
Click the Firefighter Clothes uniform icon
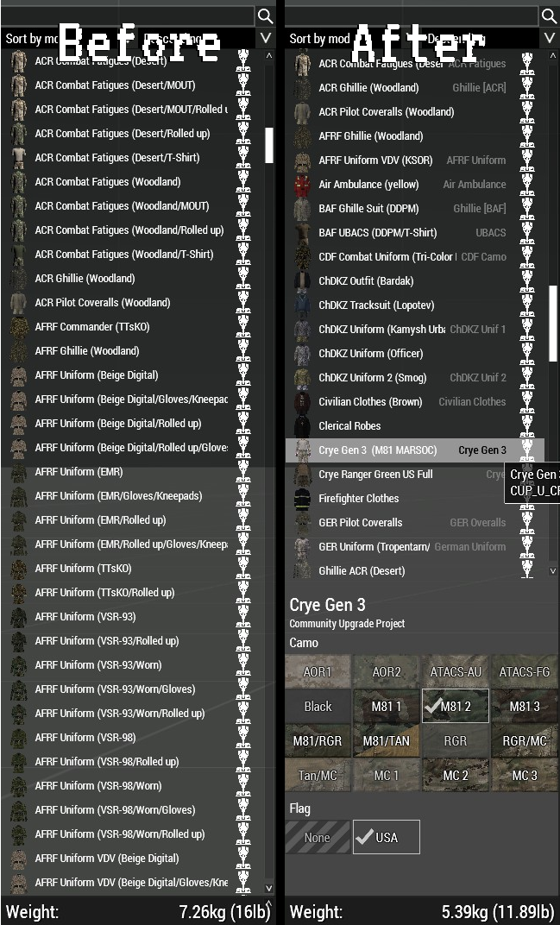click(x=303, y=499)
